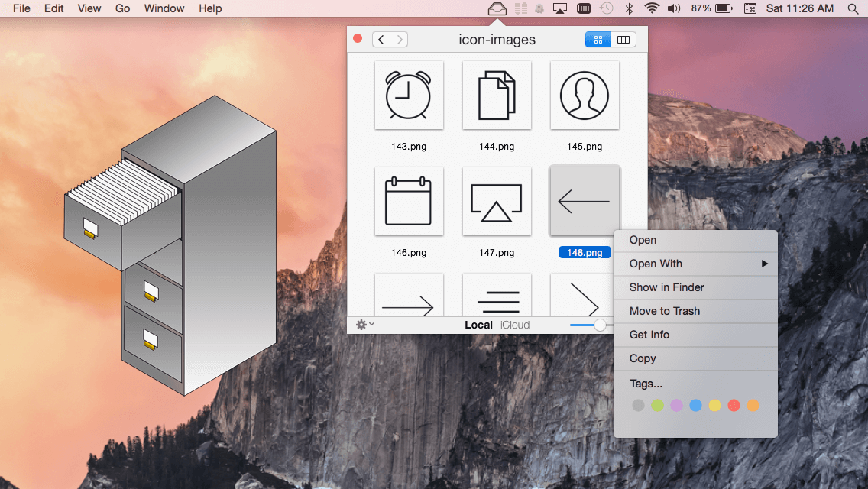Open Spotlight search from the menu bar
The width and height of the screenshot is (868, 489).
853,8
